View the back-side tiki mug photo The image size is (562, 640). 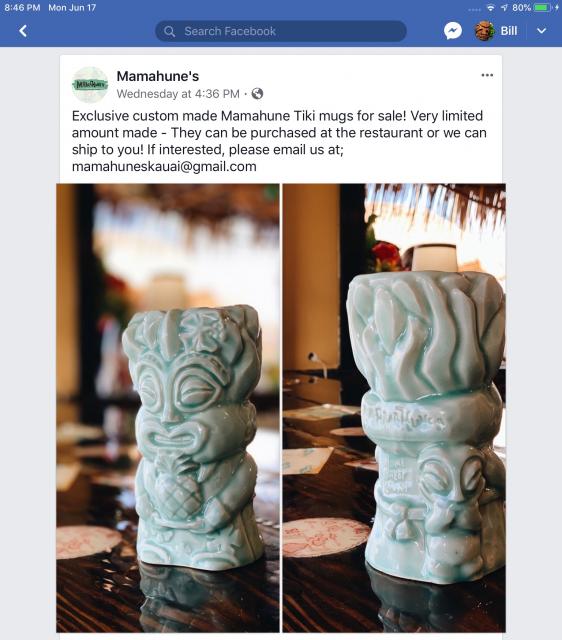[394, 408]
